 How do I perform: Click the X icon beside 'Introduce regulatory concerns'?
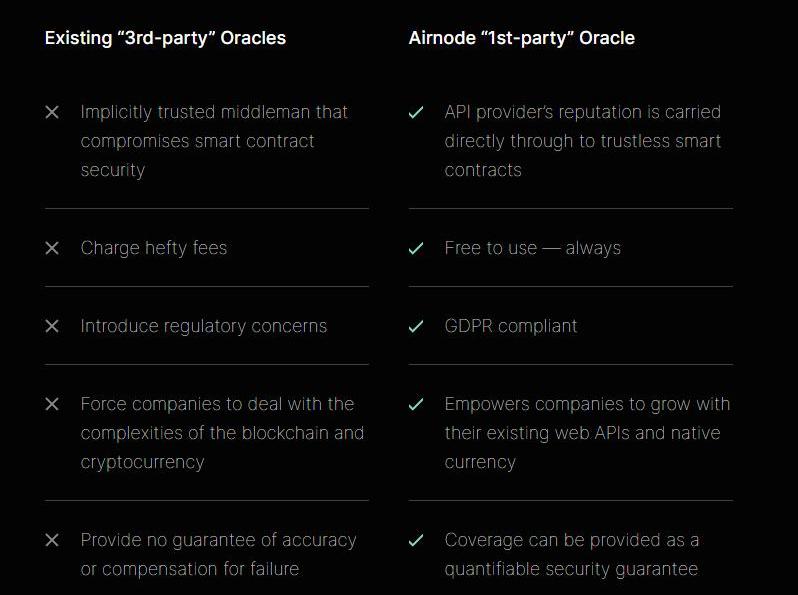[52, 326]
